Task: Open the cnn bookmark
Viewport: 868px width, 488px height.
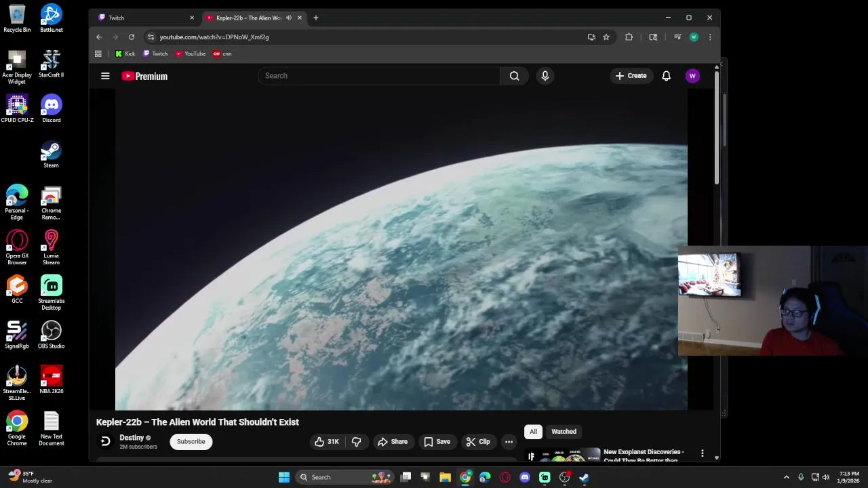Action: tap(222, 54)
